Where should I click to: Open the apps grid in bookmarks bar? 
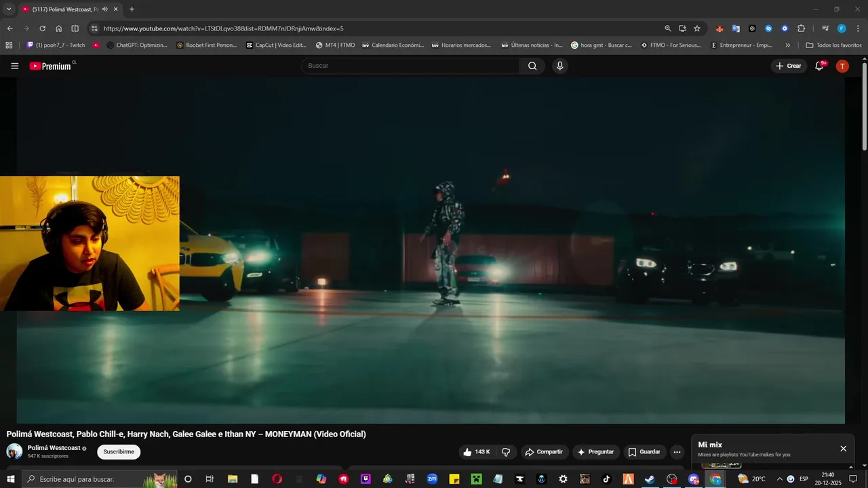[x=9, y=45]
